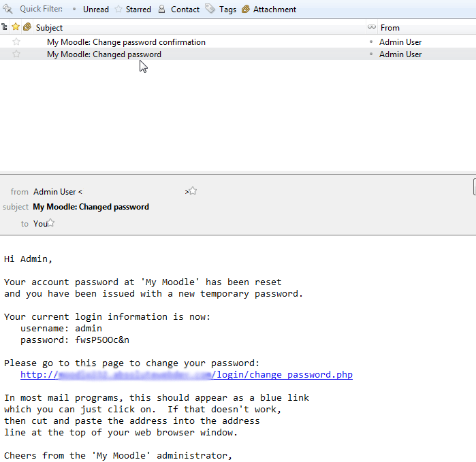
Task: Star the Change password confirmation message
Action: (16, 42)
